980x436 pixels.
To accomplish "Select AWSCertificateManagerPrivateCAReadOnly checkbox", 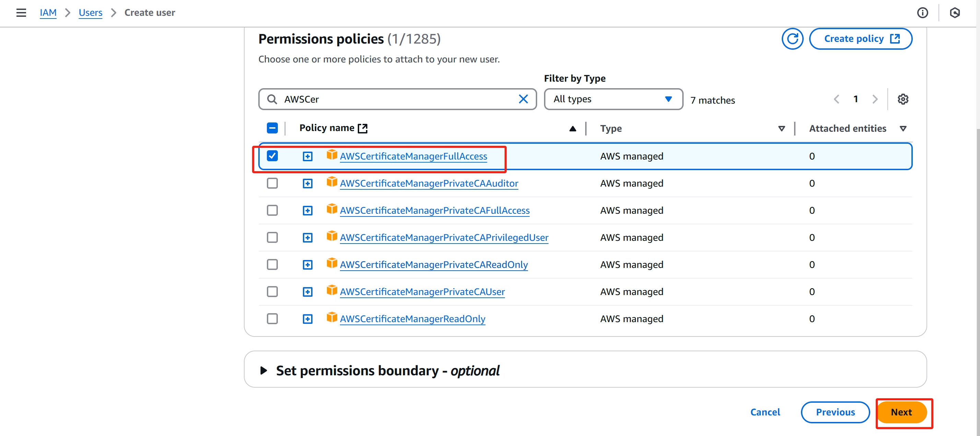I will point(272,264).
